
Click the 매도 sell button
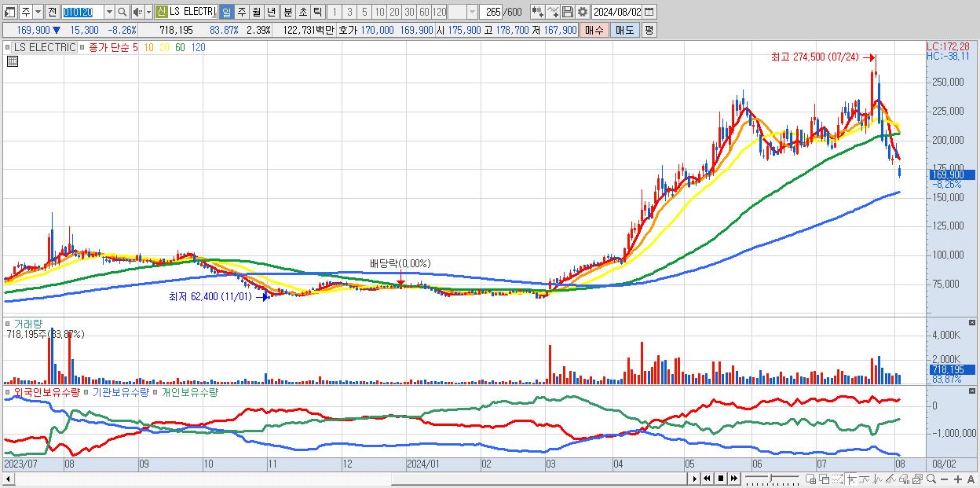pyautogui.click(x=624, y=30)
